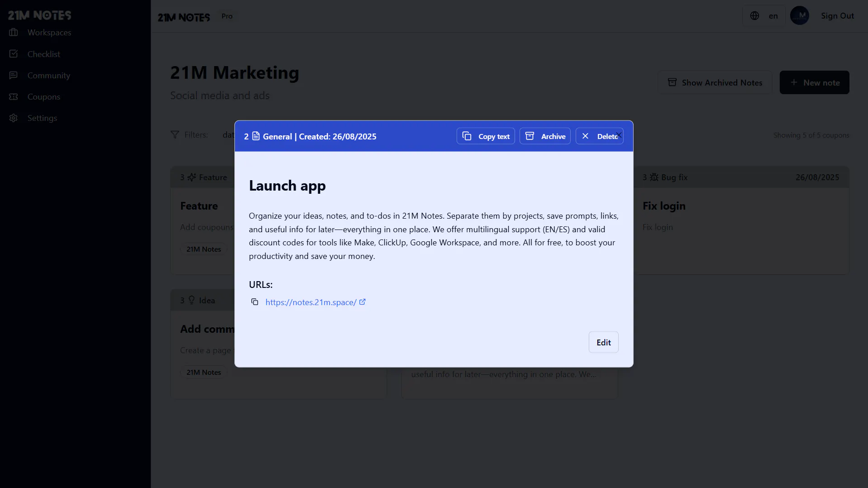
Task: Copy text of the Launch app note
Action: [x=486, y=136]
